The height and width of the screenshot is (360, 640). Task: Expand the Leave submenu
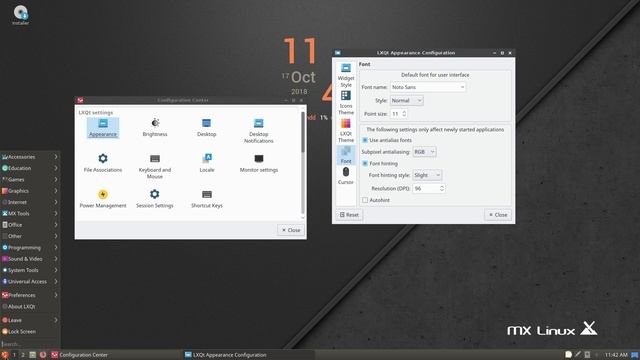pos(30,320)
